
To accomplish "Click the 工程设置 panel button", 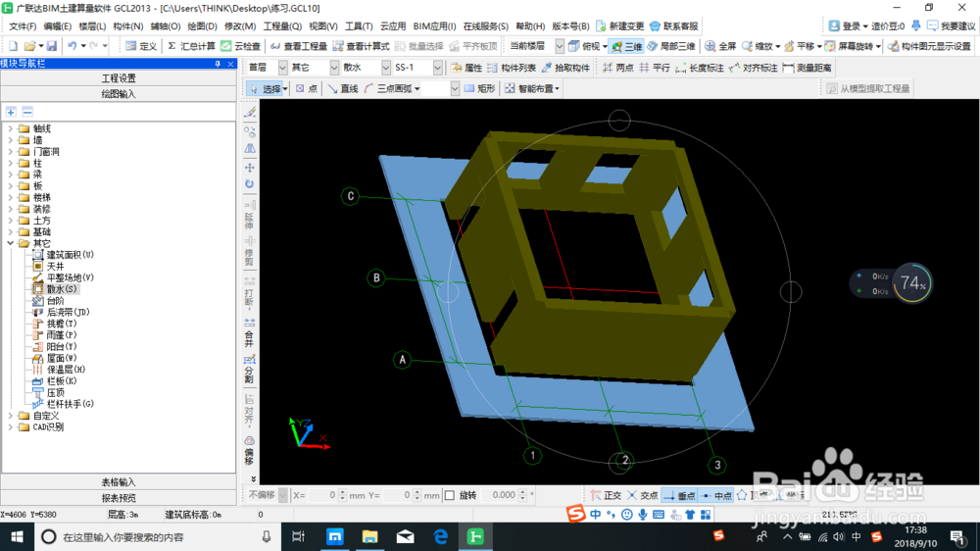I will [119, 78].
